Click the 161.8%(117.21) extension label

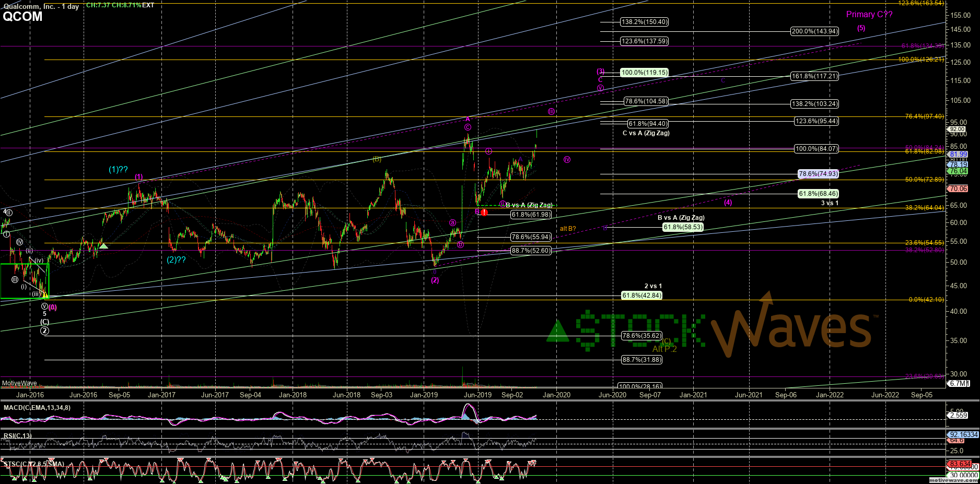pos(815,76)
